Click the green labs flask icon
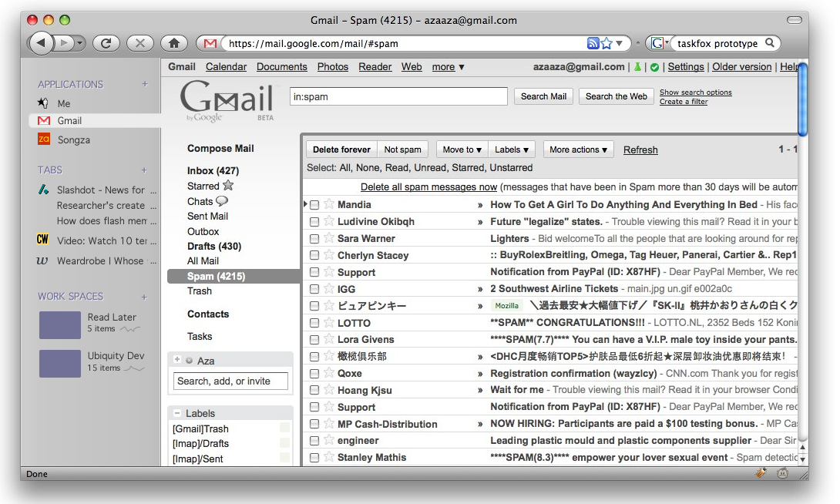 (x=637, y=67)
